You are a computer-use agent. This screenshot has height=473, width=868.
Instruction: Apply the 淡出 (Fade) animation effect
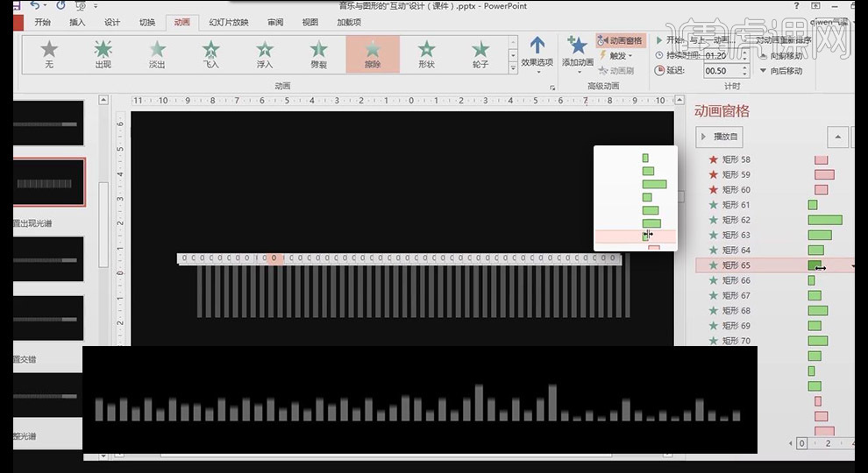point(157,54)
